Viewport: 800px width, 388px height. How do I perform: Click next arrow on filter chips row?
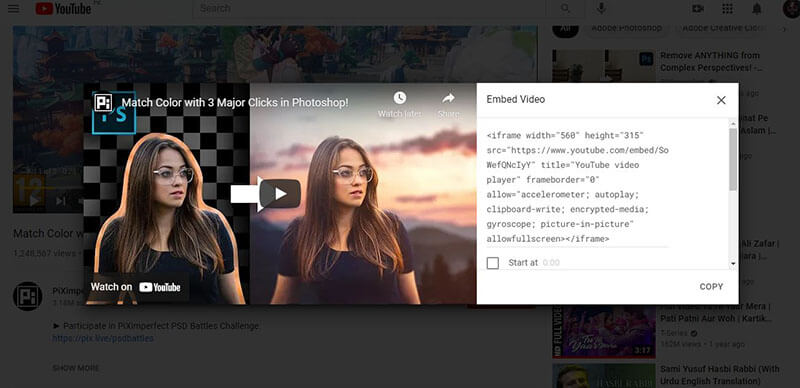pyautogui.click(x=785, y=29)
